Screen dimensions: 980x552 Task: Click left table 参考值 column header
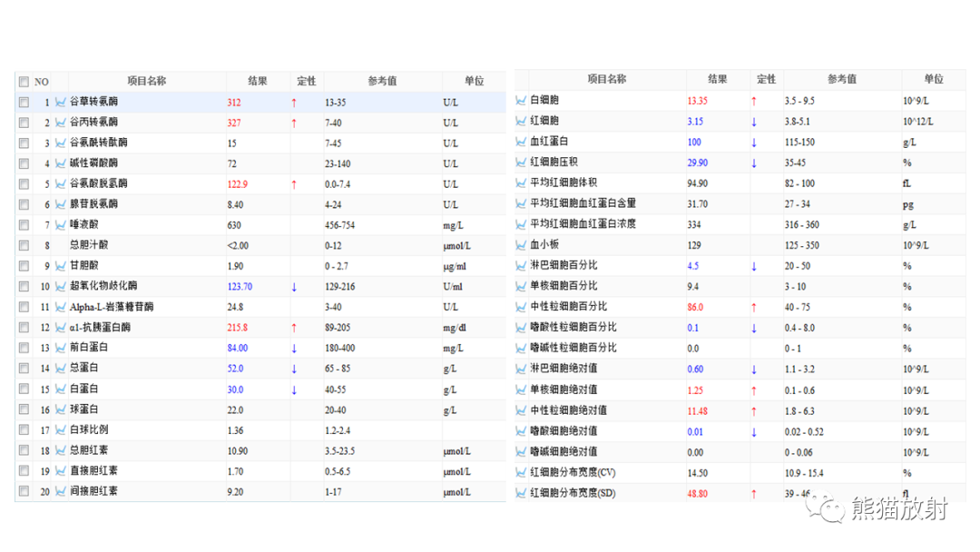coord(383,81)
